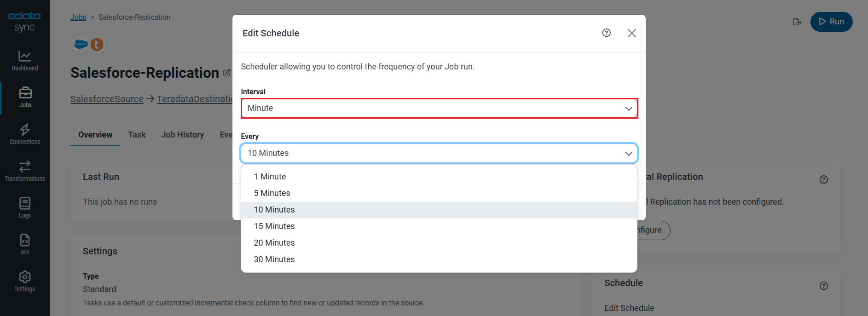Collapse the Every dropdown field
This screenshot has height=316, width=868.
tap(439, 153)
